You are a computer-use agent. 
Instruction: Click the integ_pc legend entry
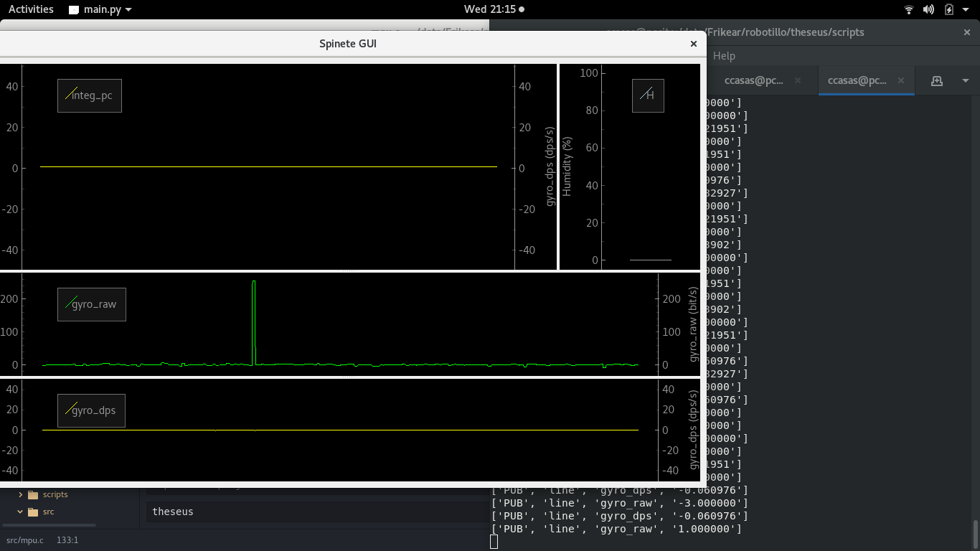pos(90,95)
